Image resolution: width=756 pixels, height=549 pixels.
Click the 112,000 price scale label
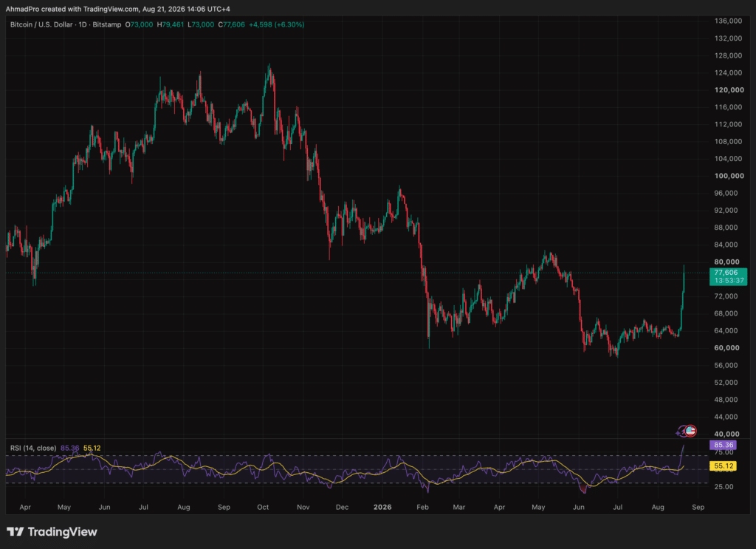[728, 124]
